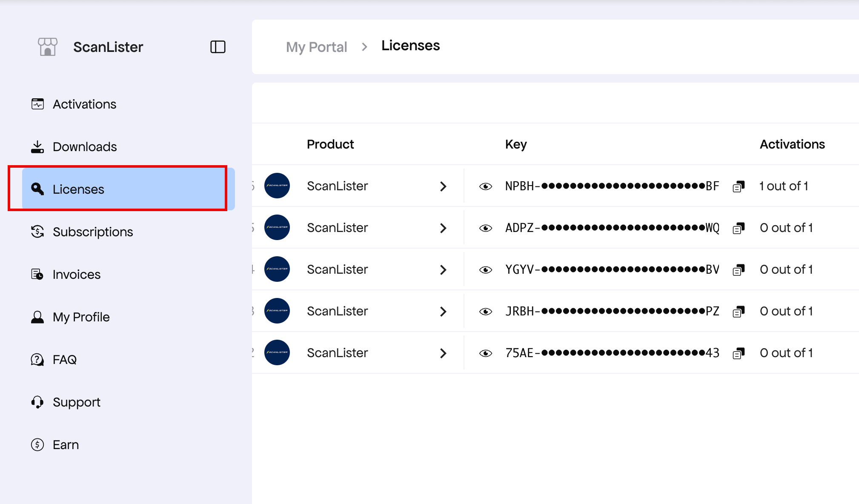Click '0 out of 1' in the 75AE row
This screenshot has height=504, width=859.
[786, 353]
